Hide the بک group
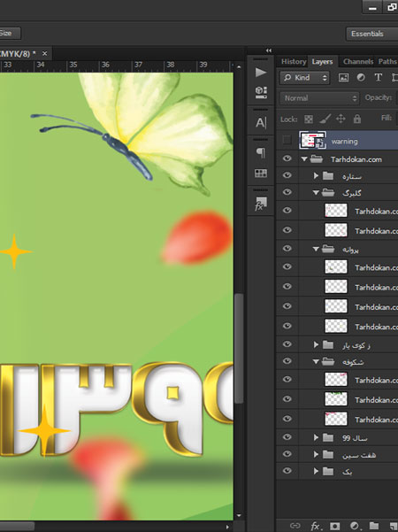Screen dimensions: 398x532 (287, 471)
